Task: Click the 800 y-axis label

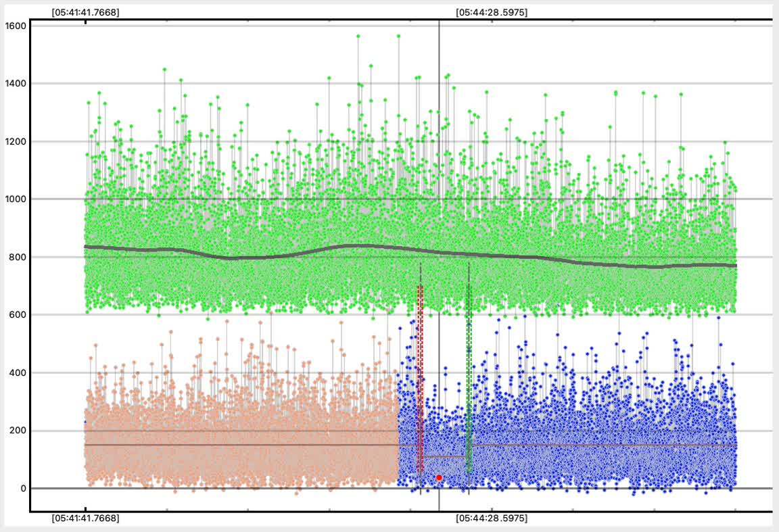Action: coord(17,257)
